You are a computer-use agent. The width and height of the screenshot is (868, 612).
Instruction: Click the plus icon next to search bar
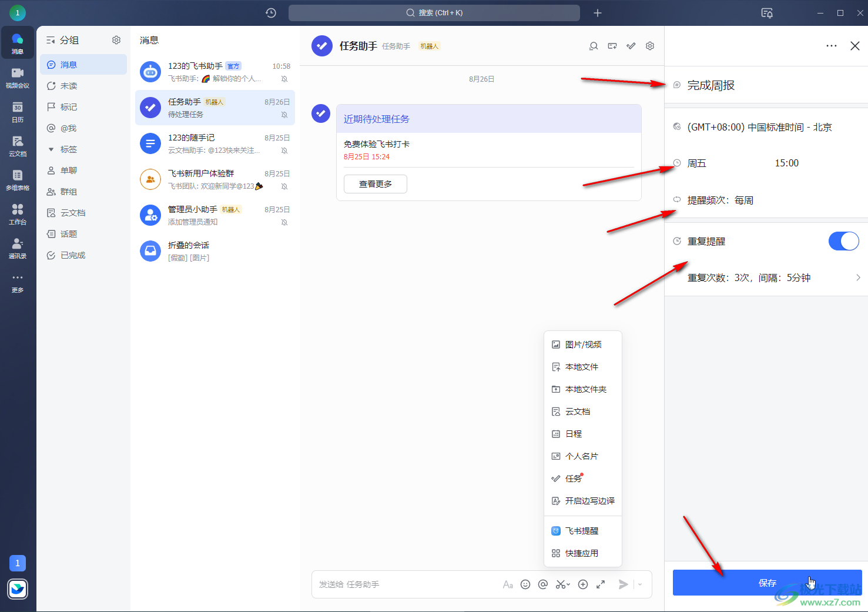[598, 13]
